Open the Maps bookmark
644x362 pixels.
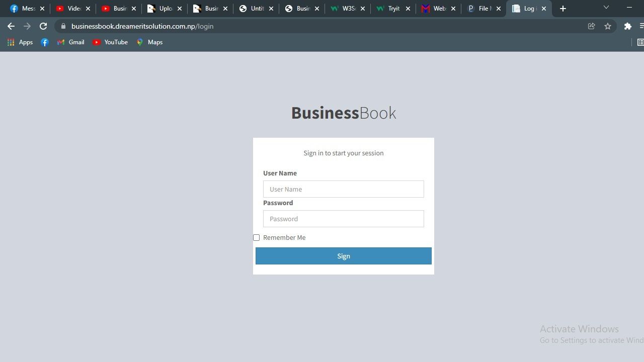(149, 42)
